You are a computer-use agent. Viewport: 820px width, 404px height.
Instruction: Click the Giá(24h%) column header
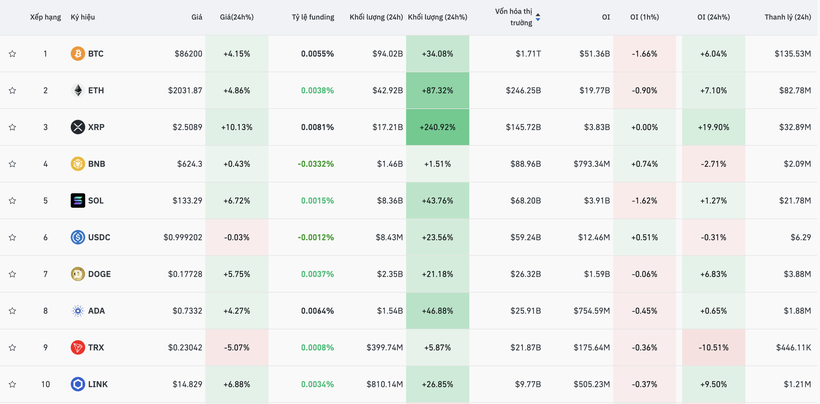(x=237, y=17)
